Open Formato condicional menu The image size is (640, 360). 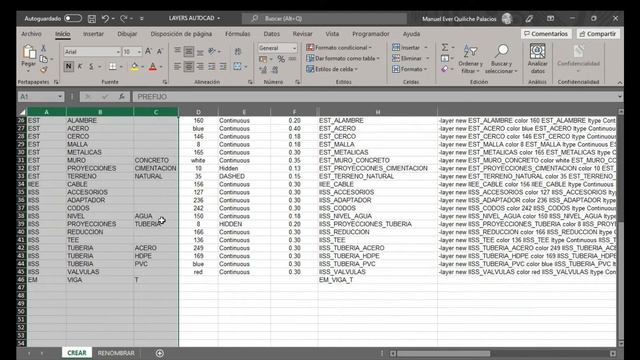[339, 47]
